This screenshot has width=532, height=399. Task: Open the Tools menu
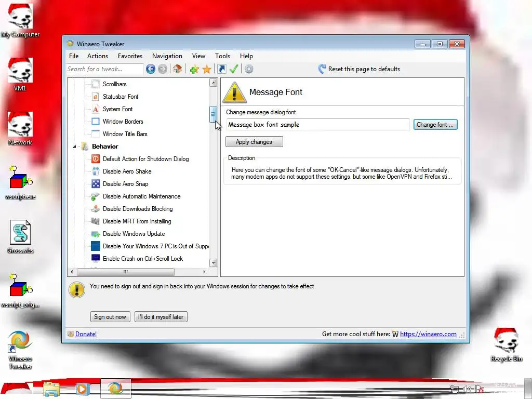(222, 56)
